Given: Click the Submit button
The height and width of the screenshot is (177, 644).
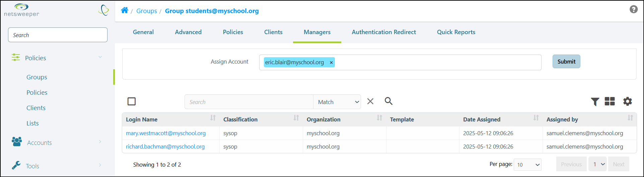Looking at the screenshot, I should click(566, 62).
